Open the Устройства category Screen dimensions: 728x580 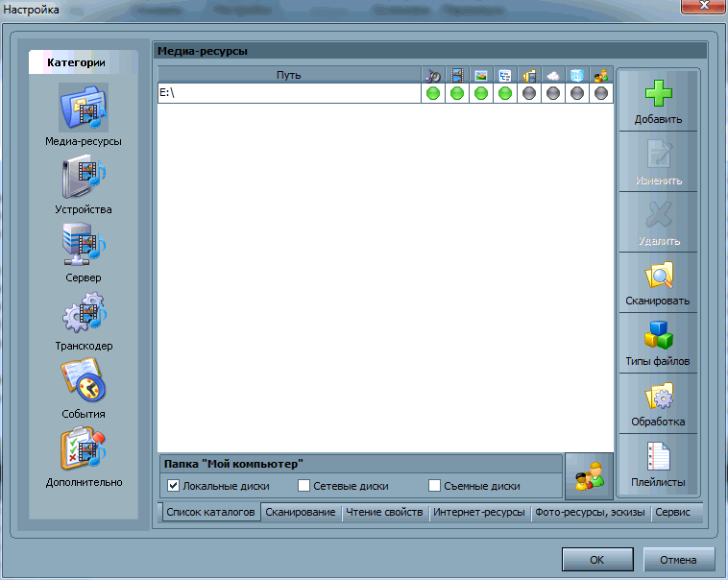pos(84,184)
